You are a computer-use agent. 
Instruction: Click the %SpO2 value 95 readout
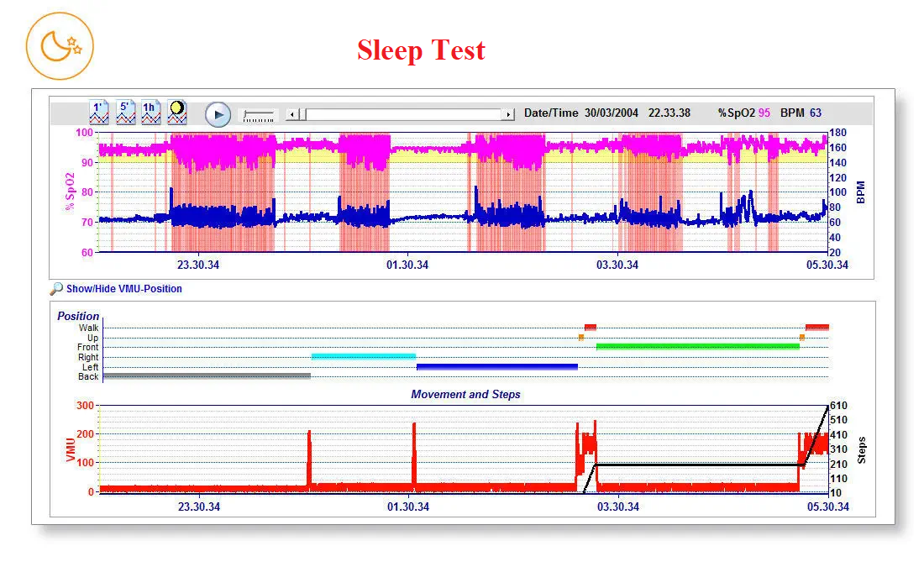coord(764,113)
